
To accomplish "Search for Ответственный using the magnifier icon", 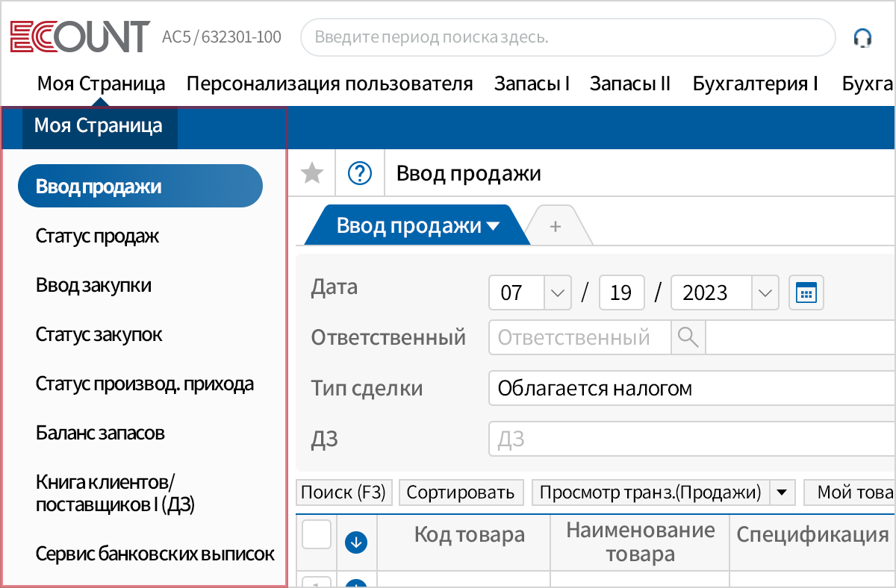I will (x=688, y=337).
